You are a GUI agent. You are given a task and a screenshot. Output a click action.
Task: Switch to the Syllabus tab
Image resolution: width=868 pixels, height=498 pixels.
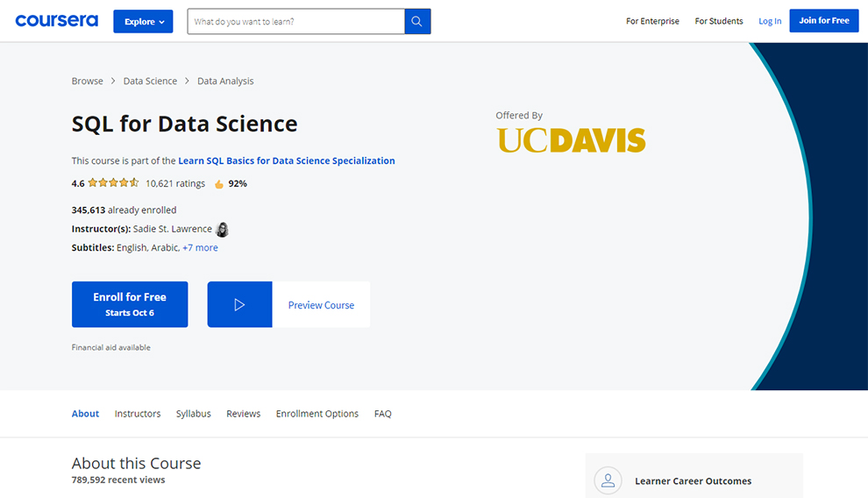pyautogui.click(x=193, y=414)
